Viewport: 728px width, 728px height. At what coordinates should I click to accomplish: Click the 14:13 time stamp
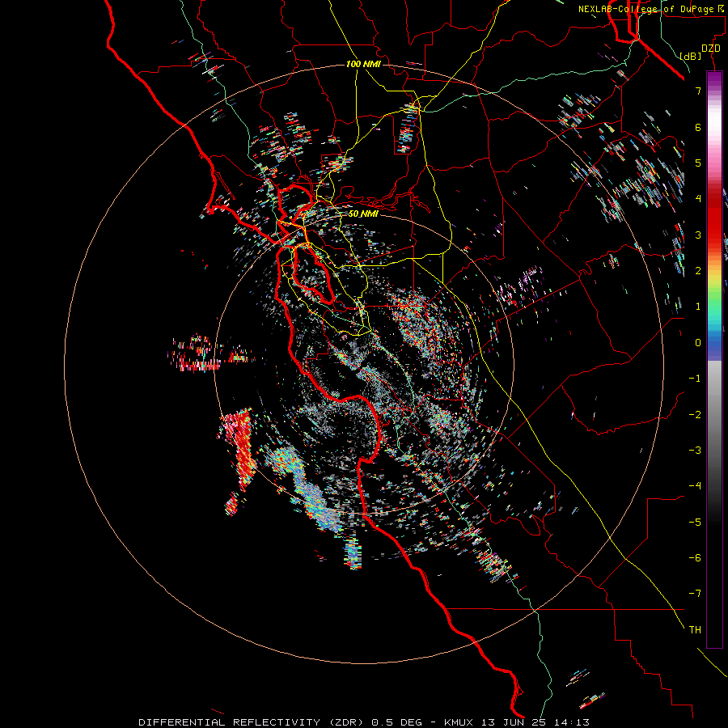tap(570, 722)
